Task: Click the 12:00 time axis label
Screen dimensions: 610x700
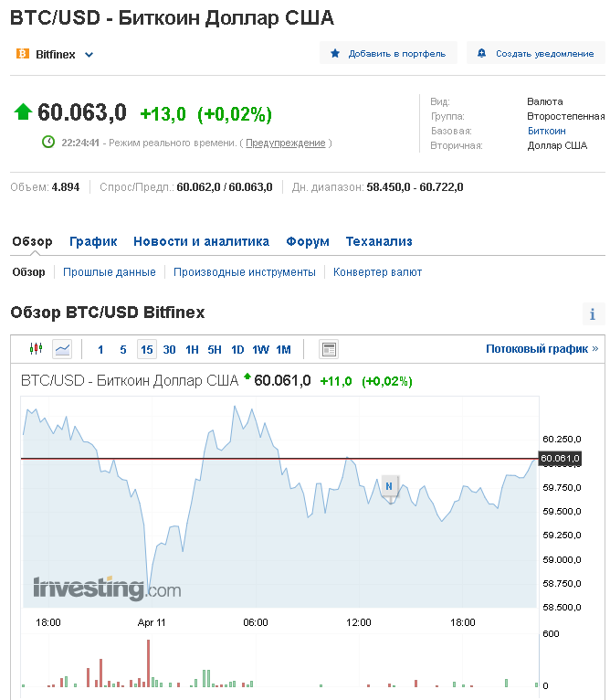Action: (x=359, y=622)
